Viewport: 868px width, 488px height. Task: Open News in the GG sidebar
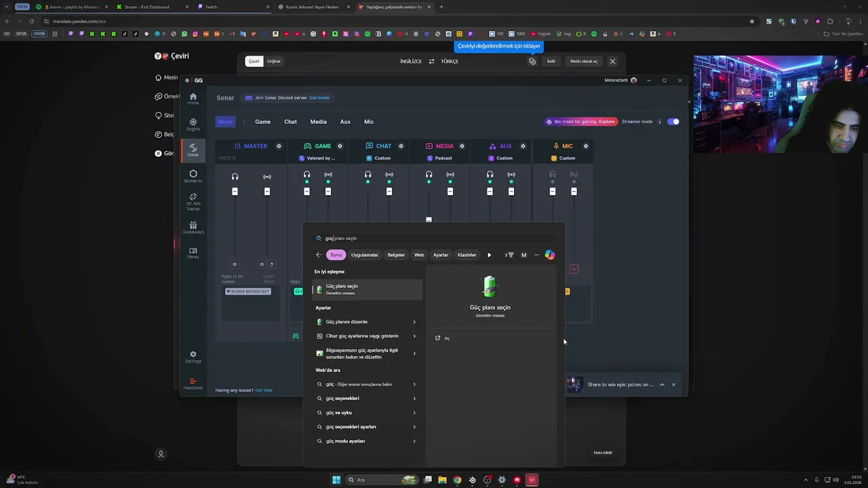pos(193,253)
